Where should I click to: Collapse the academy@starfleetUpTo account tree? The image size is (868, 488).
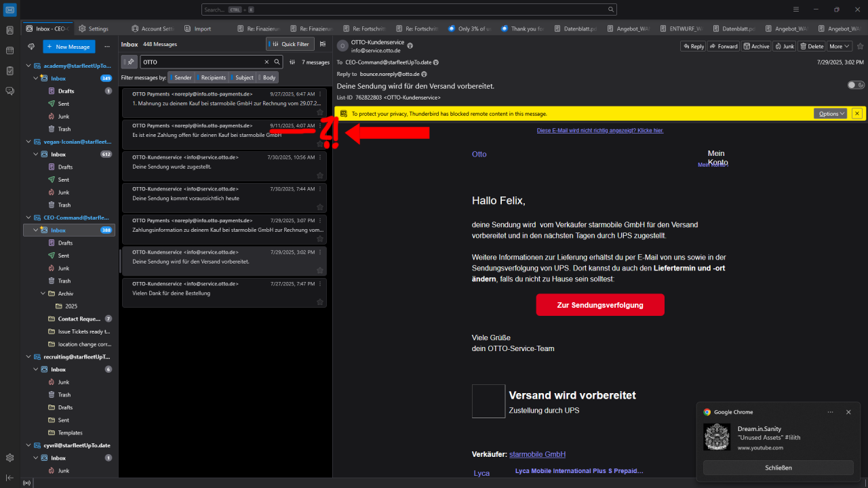(x=28, y=66)
